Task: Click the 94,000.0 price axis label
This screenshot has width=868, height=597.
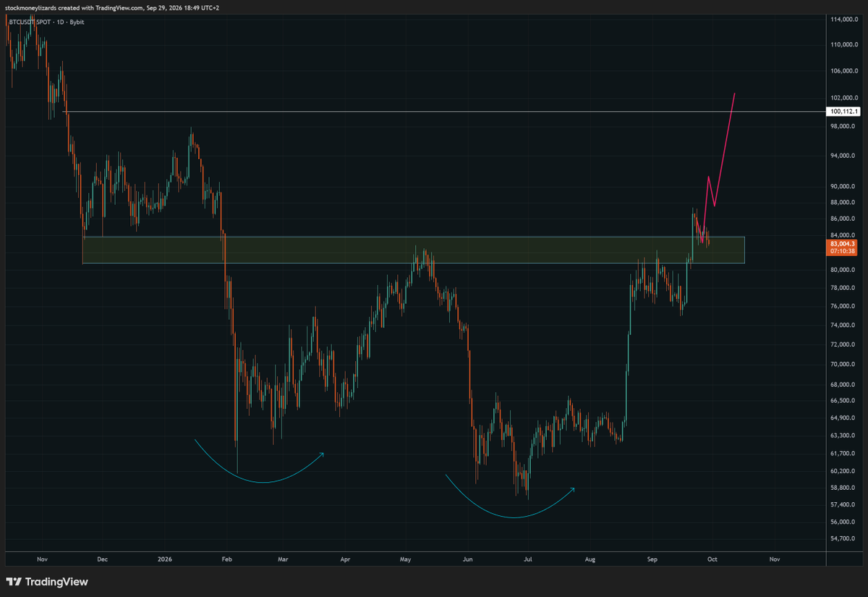Action: click(x=844, y=156)
